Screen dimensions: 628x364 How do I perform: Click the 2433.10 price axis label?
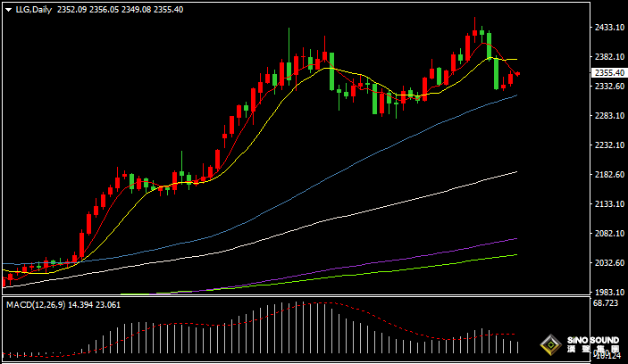pos(609,28)
